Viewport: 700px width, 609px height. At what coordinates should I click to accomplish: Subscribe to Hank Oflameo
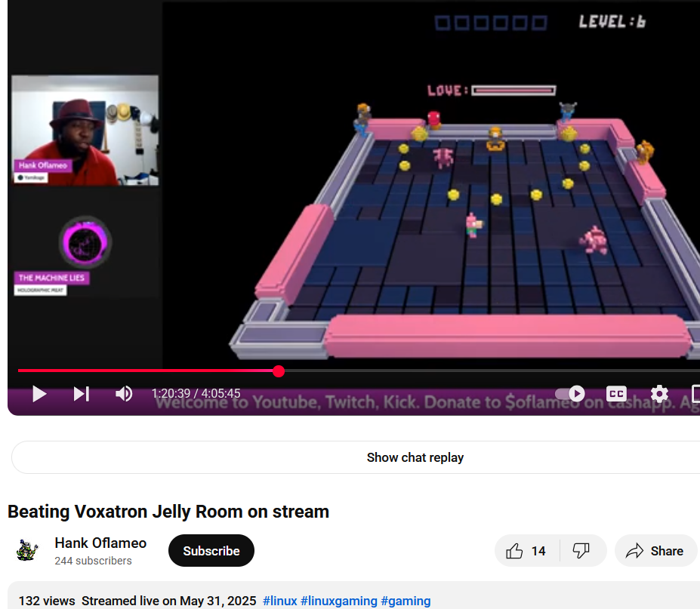[211, 551]
